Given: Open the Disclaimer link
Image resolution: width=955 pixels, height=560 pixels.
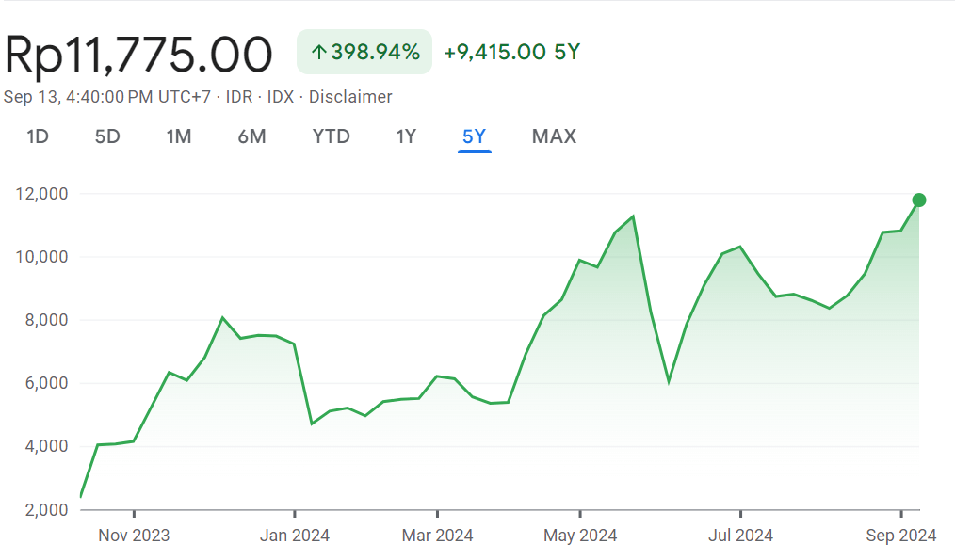Looking at the screenshot, I should pyautogui.click(x=350, y=97).
